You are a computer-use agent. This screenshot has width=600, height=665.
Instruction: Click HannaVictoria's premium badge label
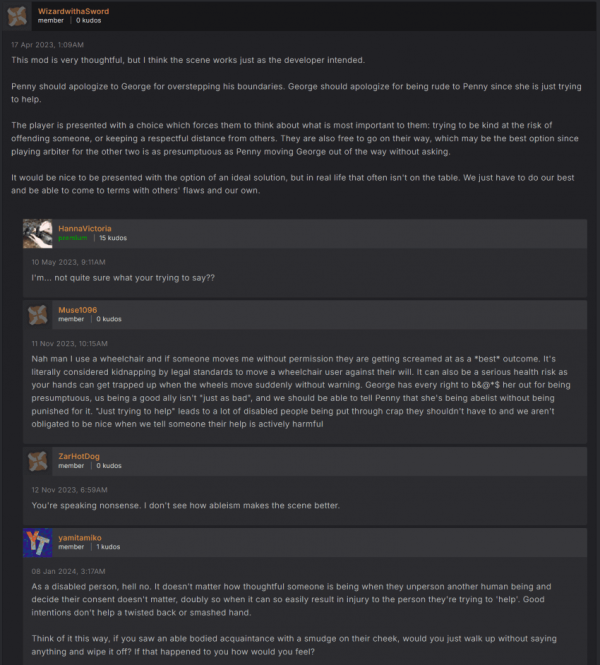73,238
